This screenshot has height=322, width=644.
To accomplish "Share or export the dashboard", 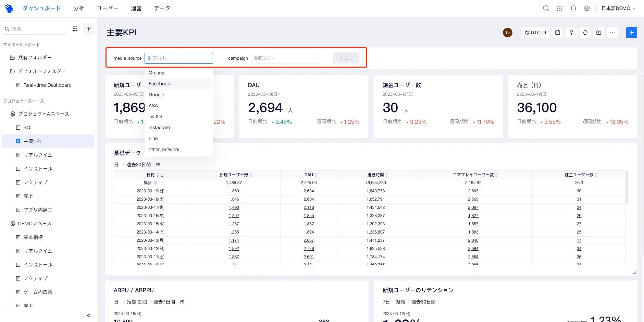I will click(x=599, y=33).
